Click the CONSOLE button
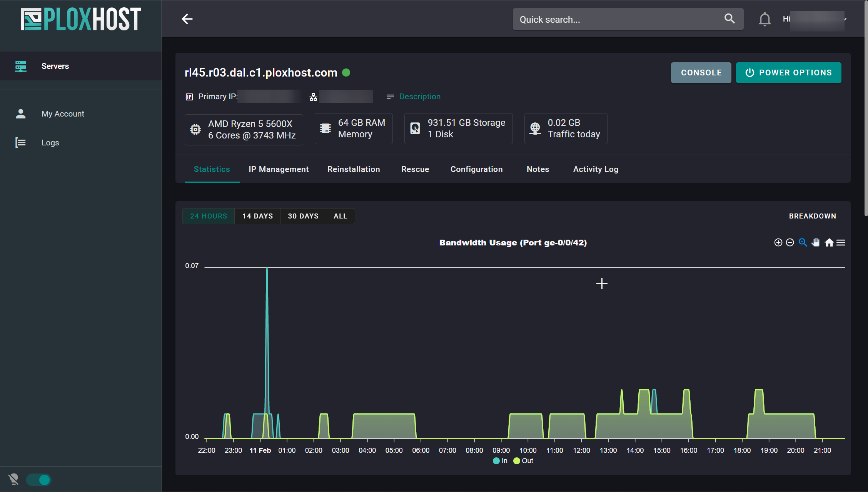Image resolution: width=868 pixels, height=492 pixels. coord(701,73)
